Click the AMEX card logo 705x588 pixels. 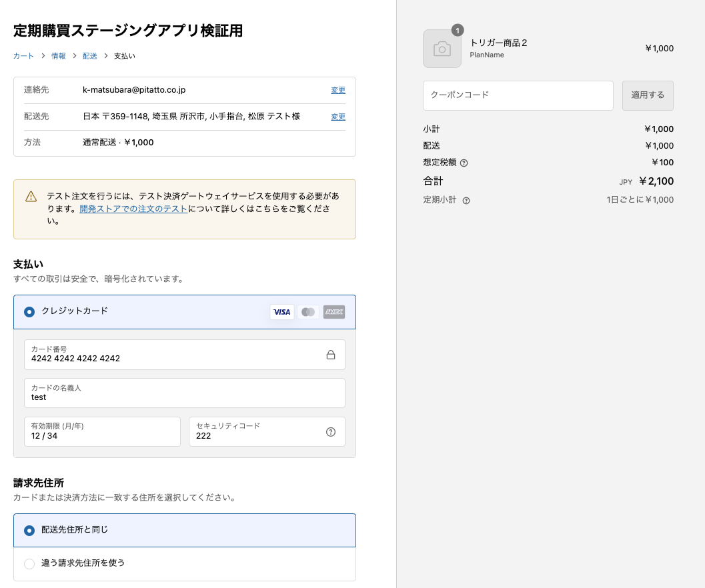coord(333,312)
